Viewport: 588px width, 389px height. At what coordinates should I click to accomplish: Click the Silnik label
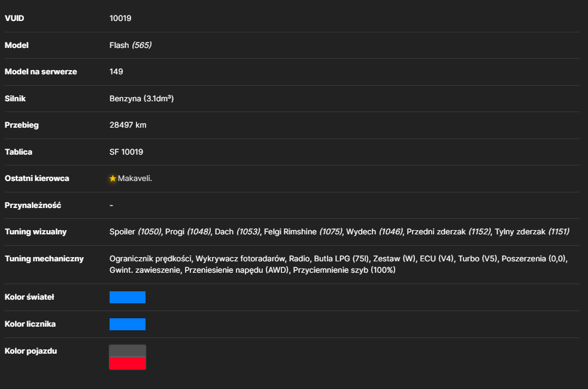click(x=15, y=98)
